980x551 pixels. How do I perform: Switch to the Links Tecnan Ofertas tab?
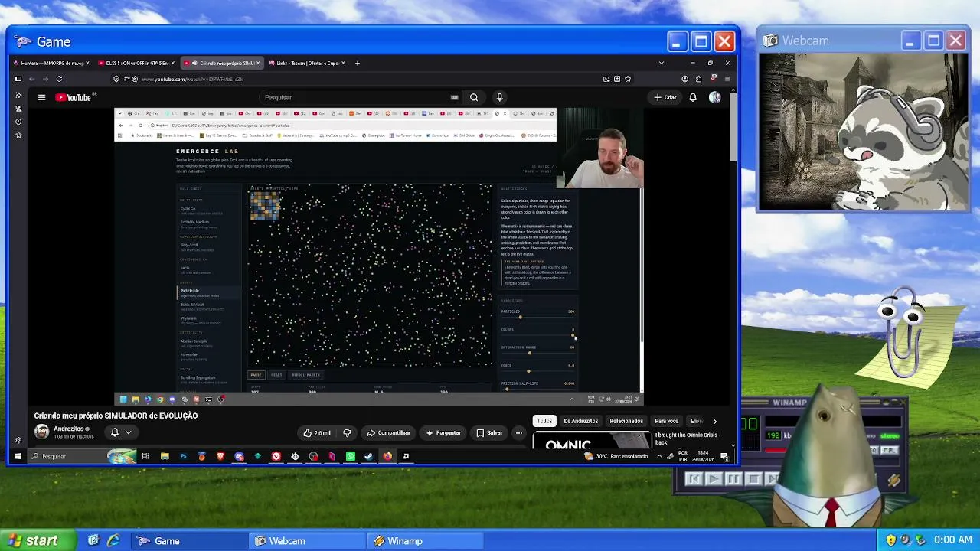coord(307,63)
